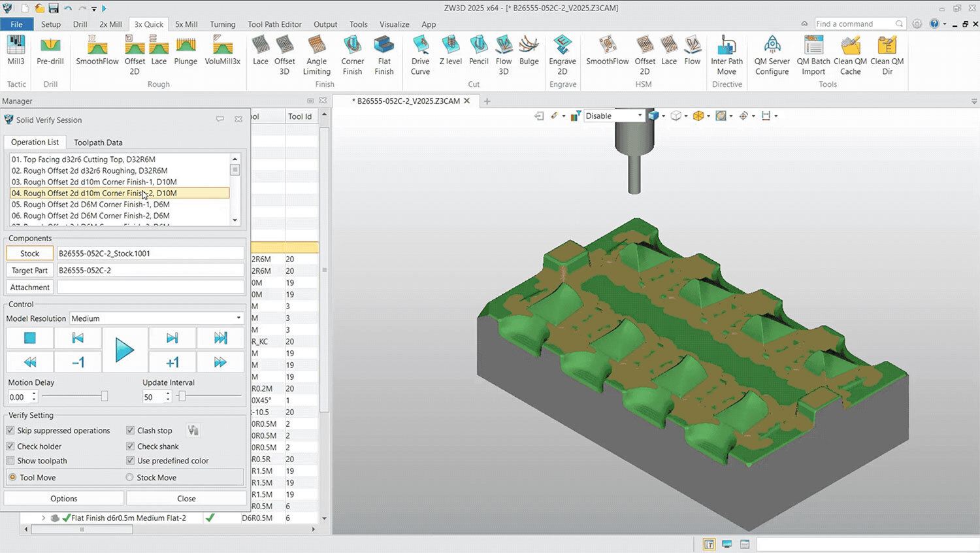This screenshot has width=980, height=553.
Task: Click Offset 2D in the Rough group
Action: click(x=135, y=56)
